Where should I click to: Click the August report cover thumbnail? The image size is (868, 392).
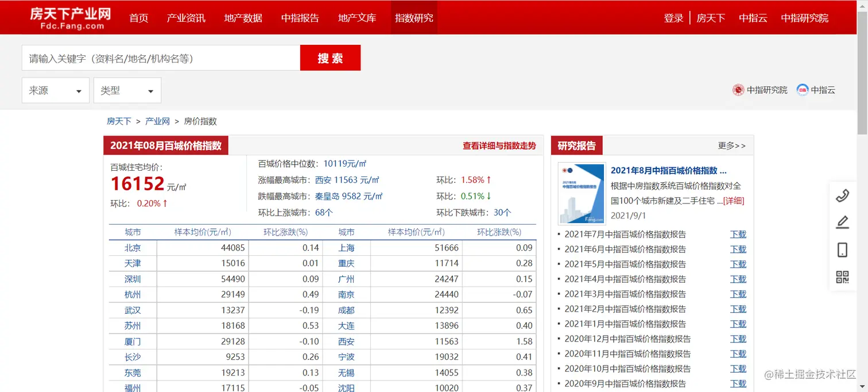582,194
